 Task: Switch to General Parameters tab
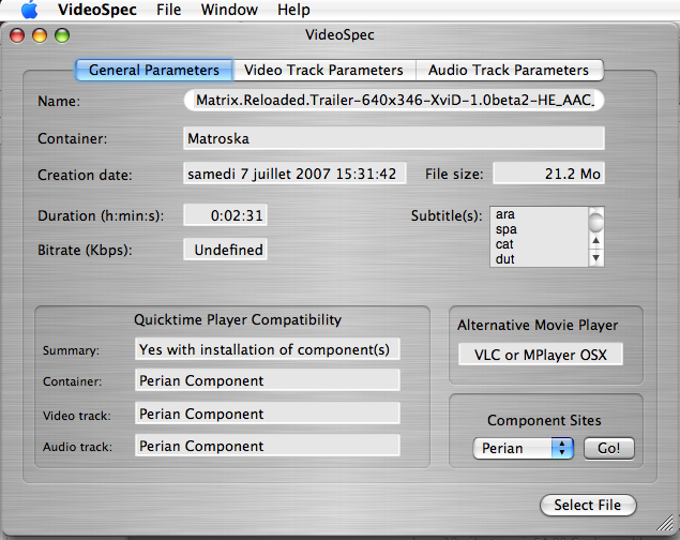[154, 70]
